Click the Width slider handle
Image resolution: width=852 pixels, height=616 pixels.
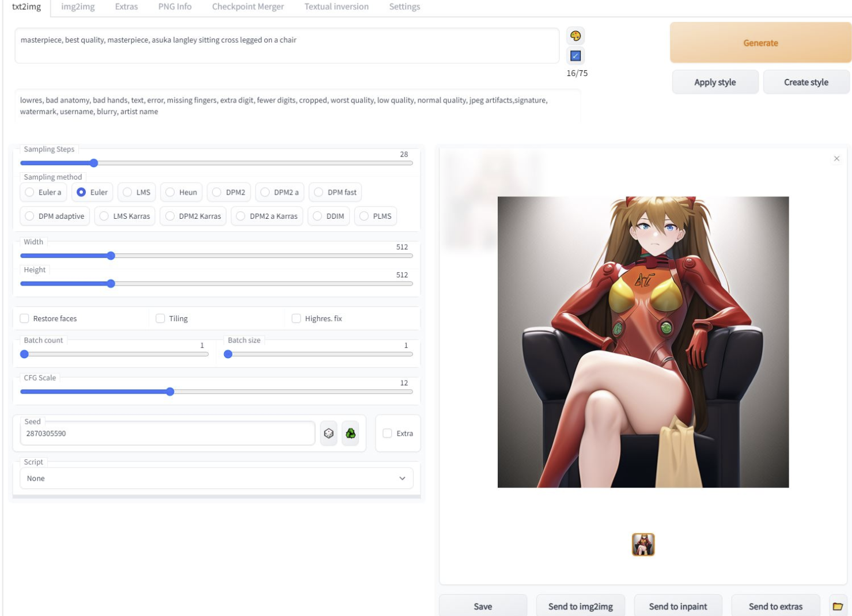[111, 256]
